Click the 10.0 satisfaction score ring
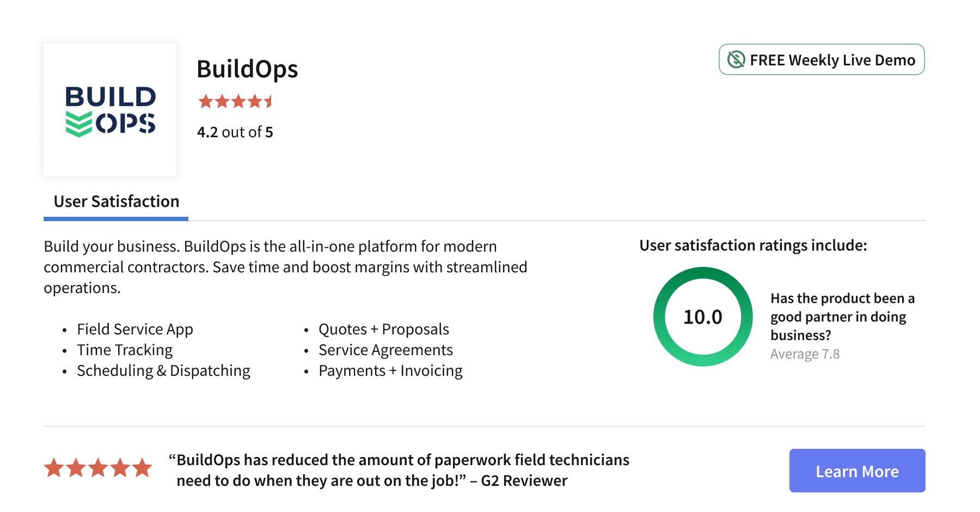This screenshot has width=980, height=512. click(703, 316)
